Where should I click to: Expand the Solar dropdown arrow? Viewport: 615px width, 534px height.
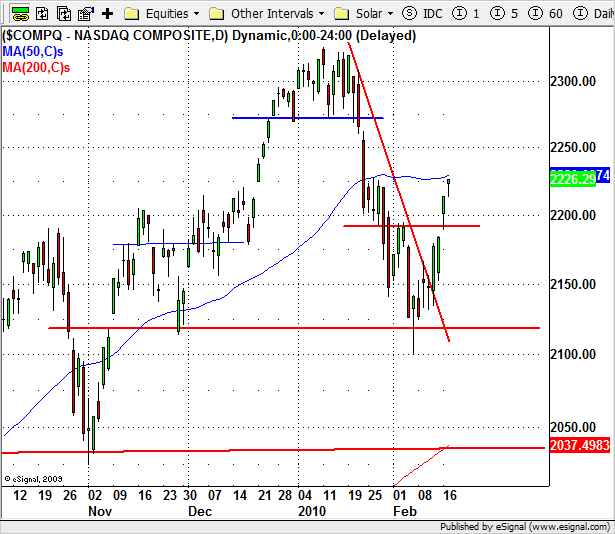click(x=390, y=14)
